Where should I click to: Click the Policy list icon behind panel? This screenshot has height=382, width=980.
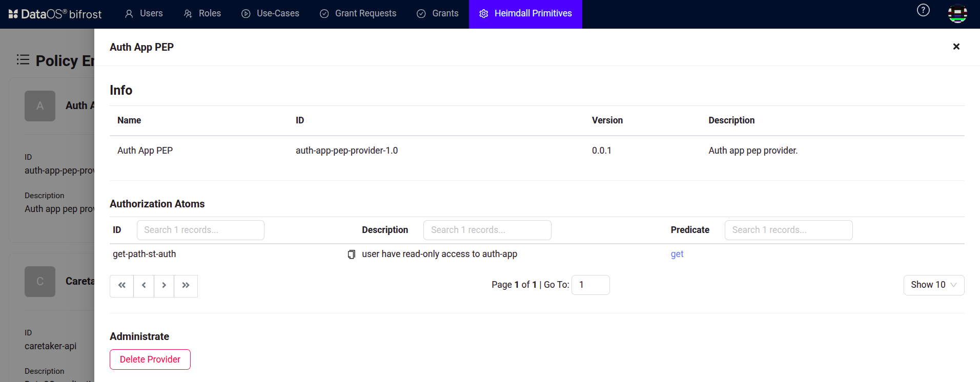click(23, 60)
